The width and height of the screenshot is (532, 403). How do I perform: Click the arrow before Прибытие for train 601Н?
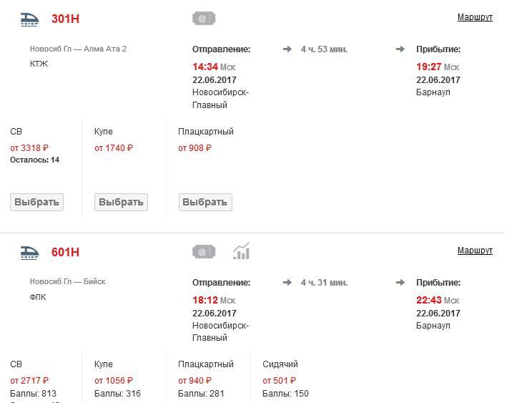(400, 283)
